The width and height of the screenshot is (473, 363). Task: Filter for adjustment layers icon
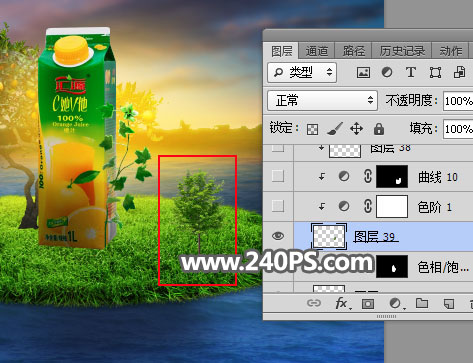coord(387,72)
